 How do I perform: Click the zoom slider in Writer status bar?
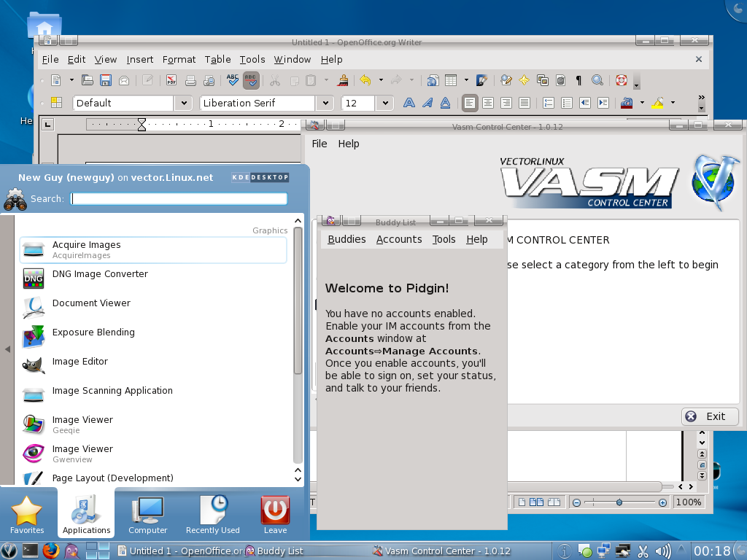coord(619,502)
